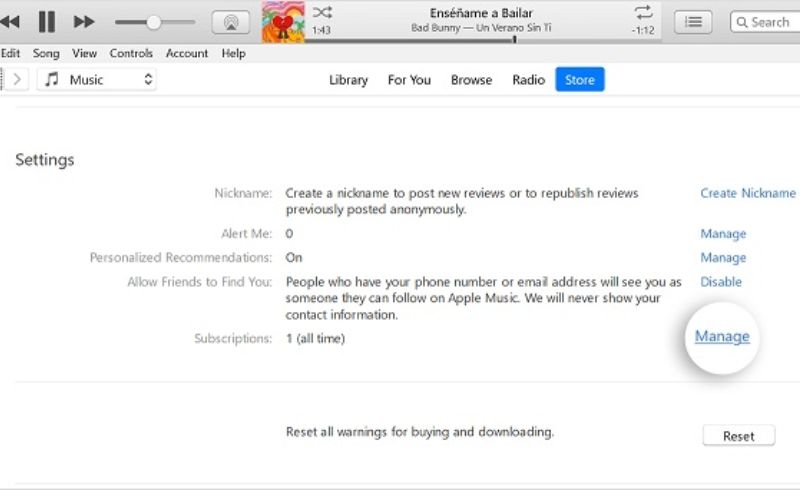Click the Settings heading
Image resolution: width=800 pixels, height=492 pixels.
[x=45, y=160]
